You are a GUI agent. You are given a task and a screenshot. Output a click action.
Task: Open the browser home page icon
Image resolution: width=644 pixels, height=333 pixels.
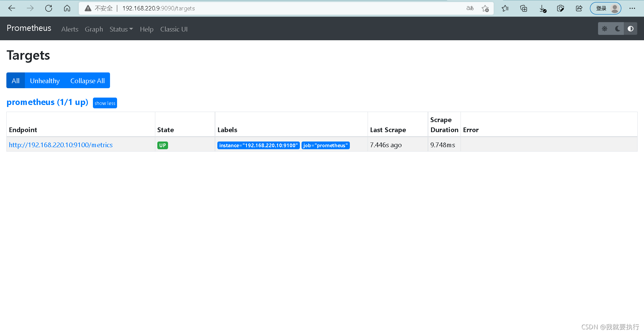coord(67,8)
